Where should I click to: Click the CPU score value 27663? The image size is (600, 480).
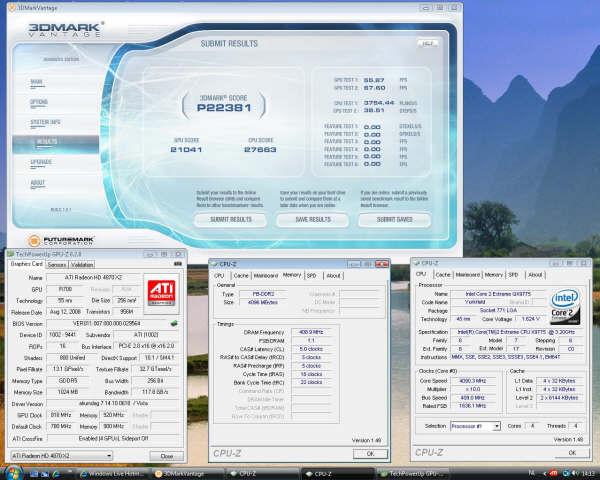(260, 150)
